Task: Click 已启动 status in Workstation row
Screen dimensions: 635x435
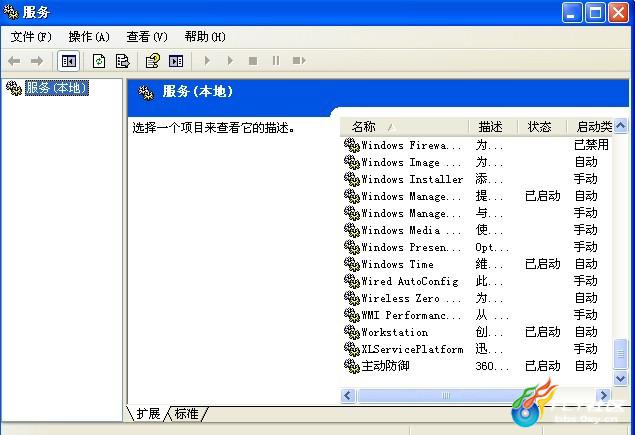Action: click(543, 332)
